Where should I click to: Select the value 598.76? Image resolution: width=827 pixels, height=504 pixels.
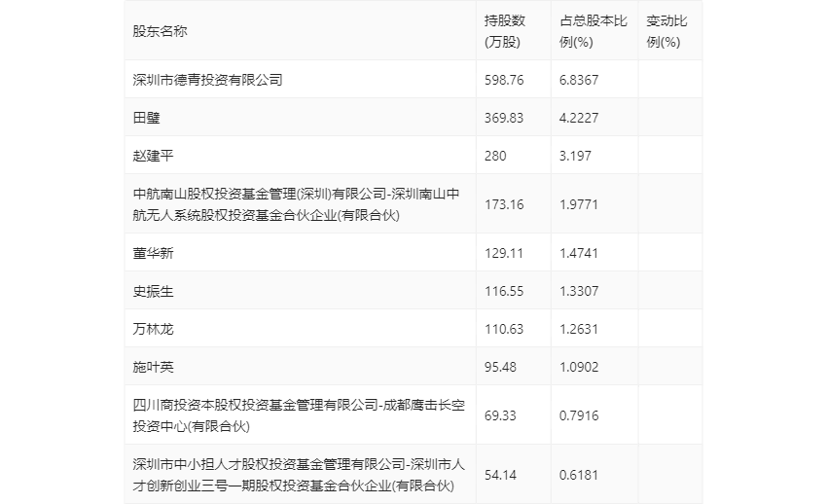pos(504,80)
